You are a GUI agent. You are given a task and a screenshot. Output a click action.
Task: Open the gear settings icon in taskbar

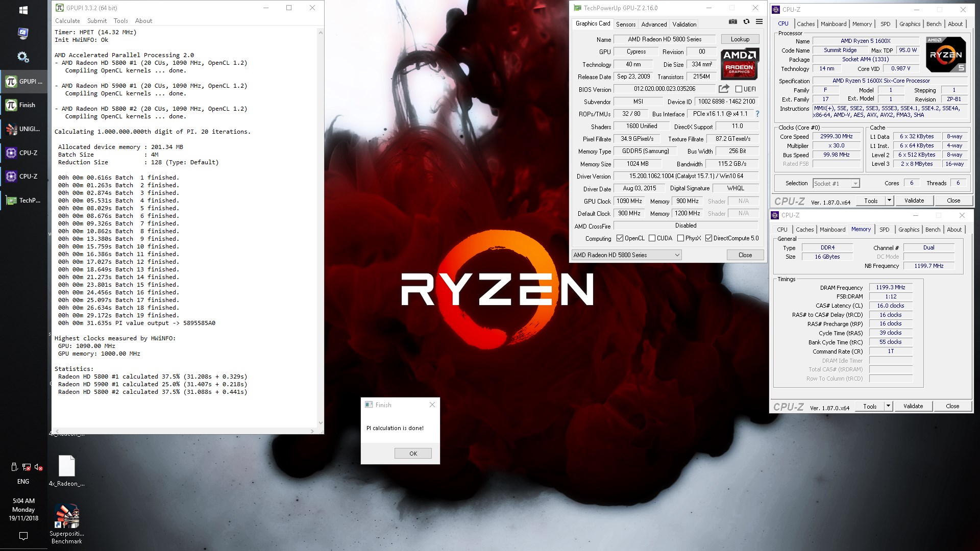23,57
